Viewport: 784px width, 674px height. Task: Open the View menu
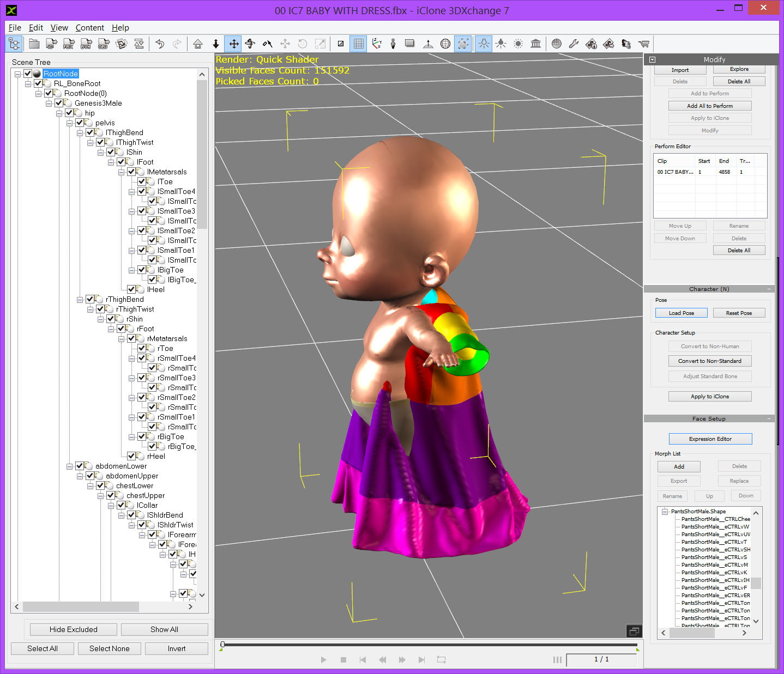point(59,28)
